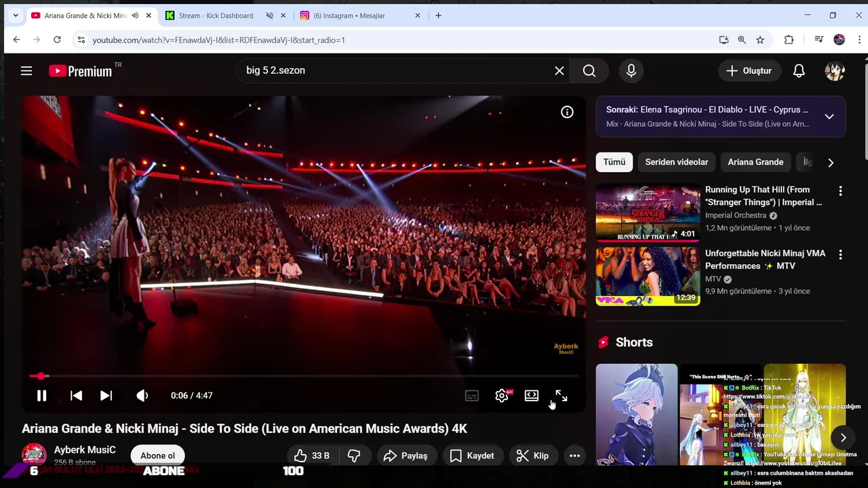Select Seriden videolar filter chip

(677, 162)
